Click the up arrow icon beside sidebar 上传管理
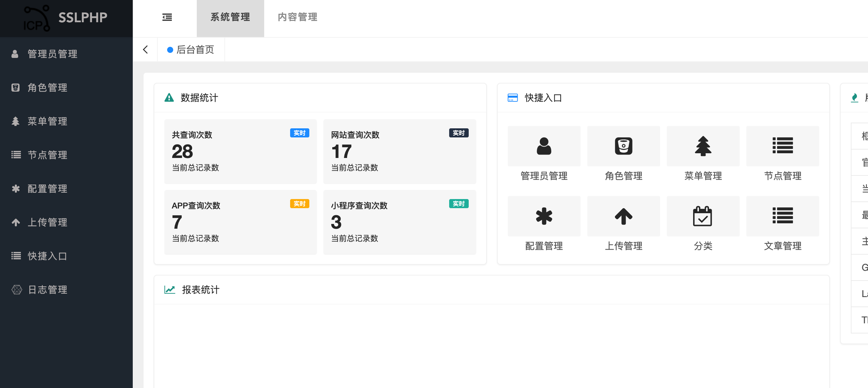The image size is (868, 388). (15, 222)
